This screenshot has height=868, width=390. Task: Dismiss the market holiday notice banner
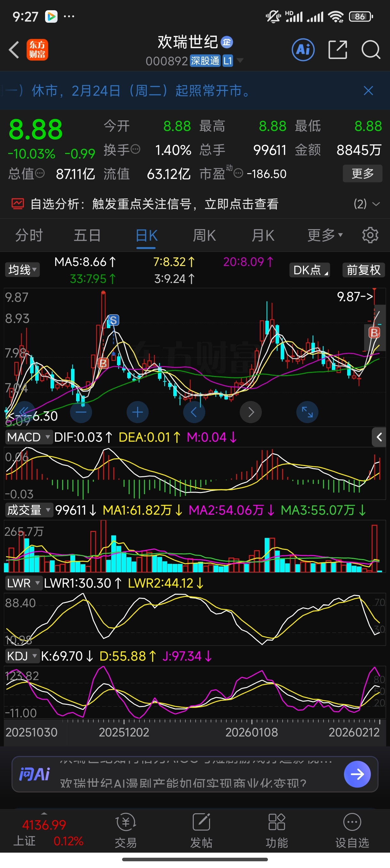[369, 90]
